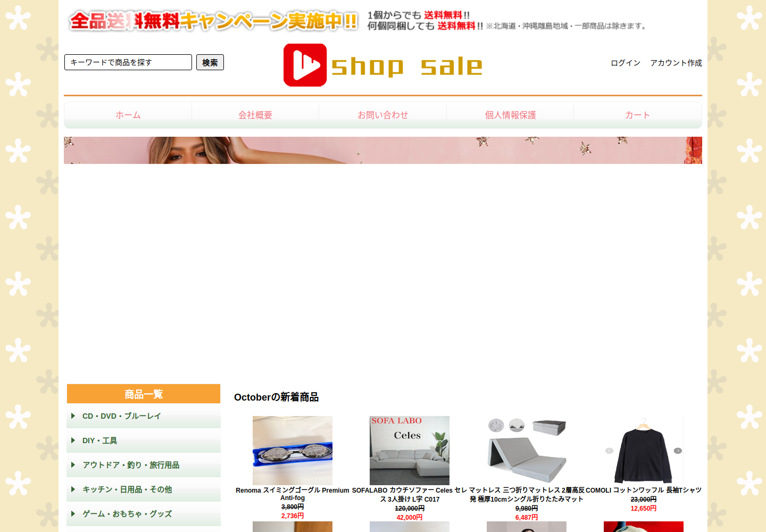Open the ホーム menu tab

[x=128, y=115]
